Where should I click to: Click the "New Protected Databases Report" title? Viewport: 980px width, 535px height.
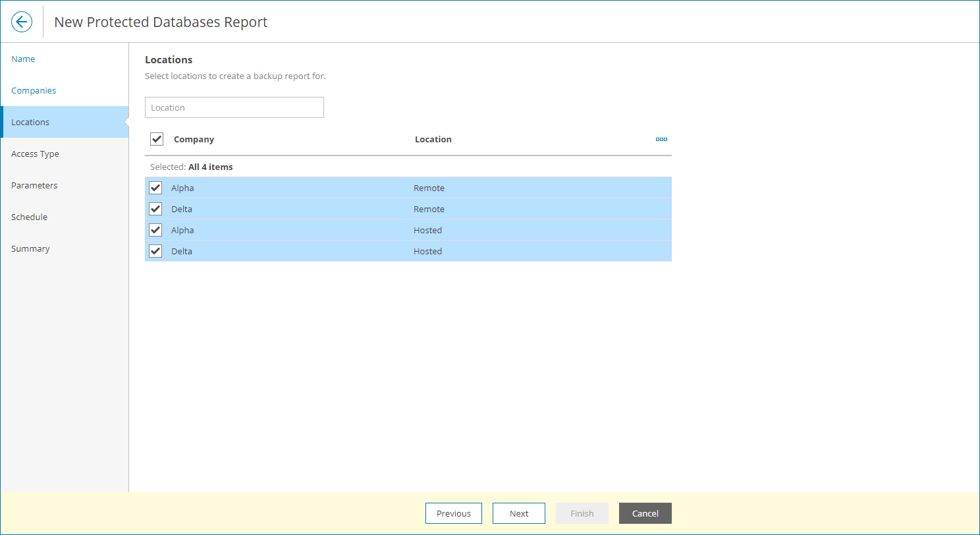[161, 22]
